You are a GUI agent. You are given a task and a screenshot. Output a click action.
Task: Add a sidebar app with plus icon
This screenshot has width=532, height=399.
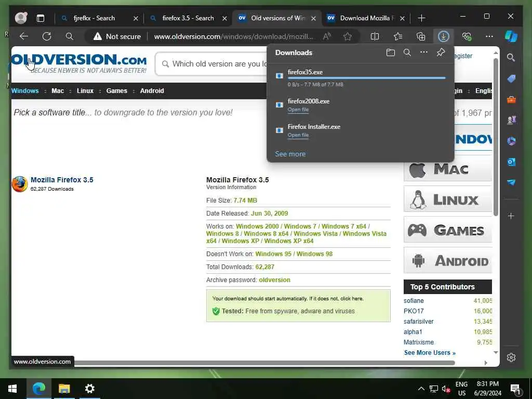pyautogui.click(x=511, y=216)
